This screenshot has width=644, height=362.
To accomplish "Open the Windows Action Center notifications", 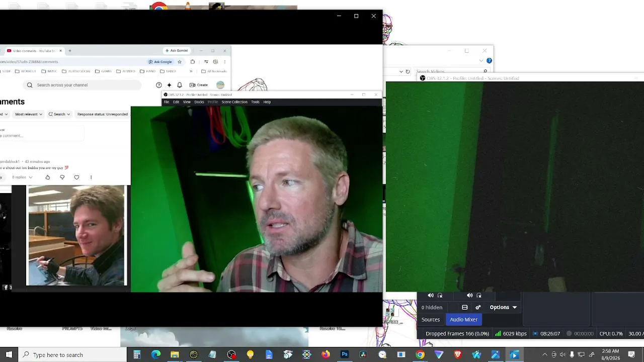I will pos(631,354).
